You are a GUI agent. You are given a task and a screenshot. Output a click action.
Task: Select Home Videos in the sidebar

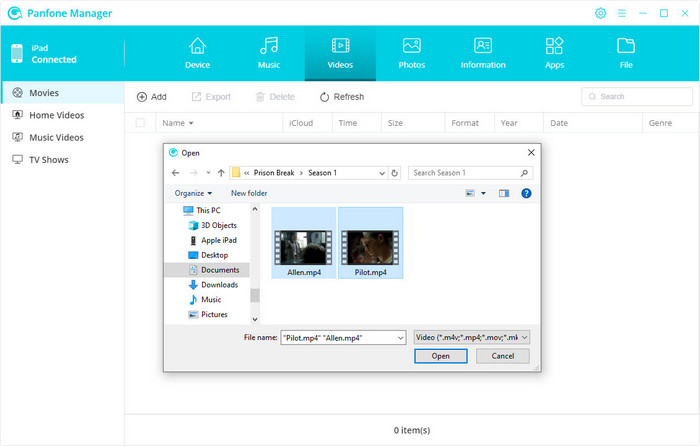[x=55, y=115]
